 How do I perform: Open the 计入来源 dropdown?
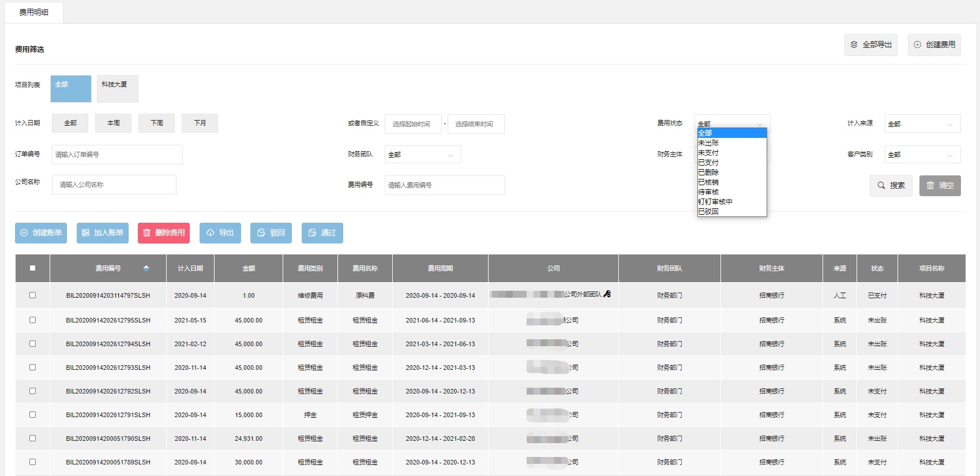922,124
